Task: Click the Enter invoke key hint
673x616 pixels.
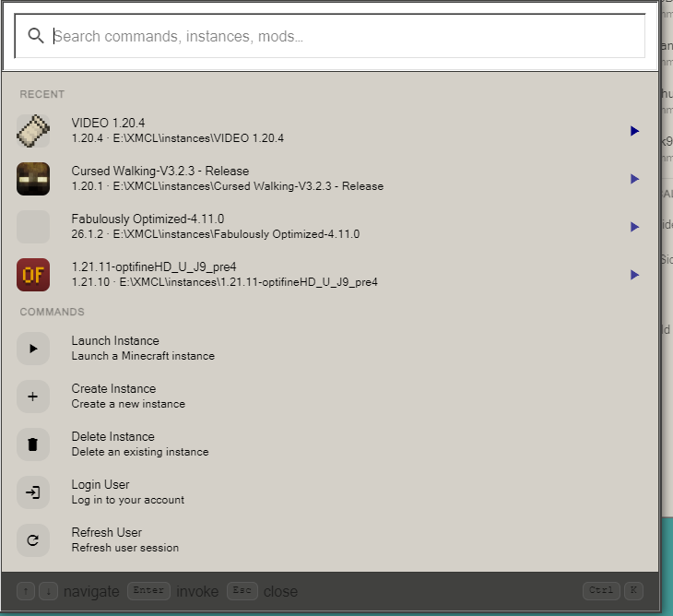Action: point(148,591)
